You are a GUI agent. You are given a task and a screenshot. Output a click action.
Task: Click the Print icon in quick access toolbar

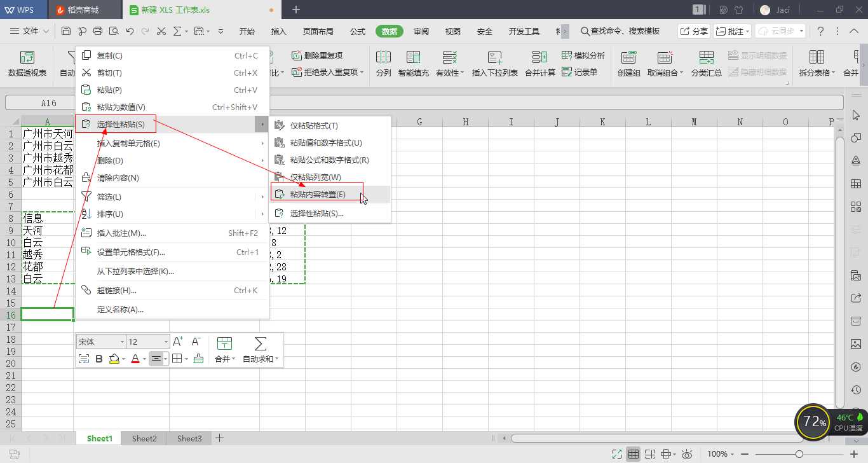98,31
